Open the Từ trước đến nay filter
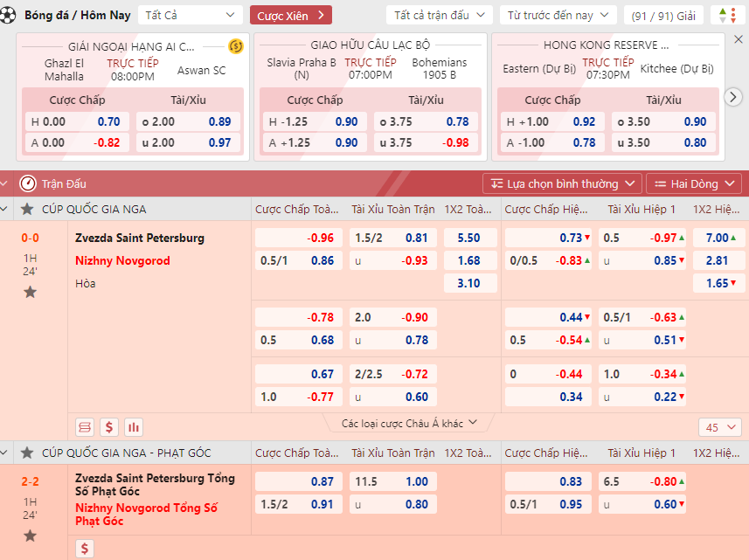 (558, 16)
